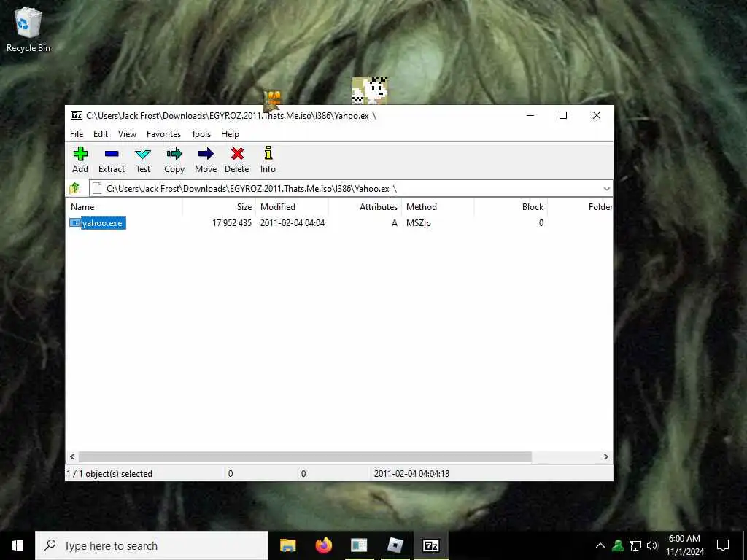
Task: Click size value 17 952 435
Action: tap(231, 223)
